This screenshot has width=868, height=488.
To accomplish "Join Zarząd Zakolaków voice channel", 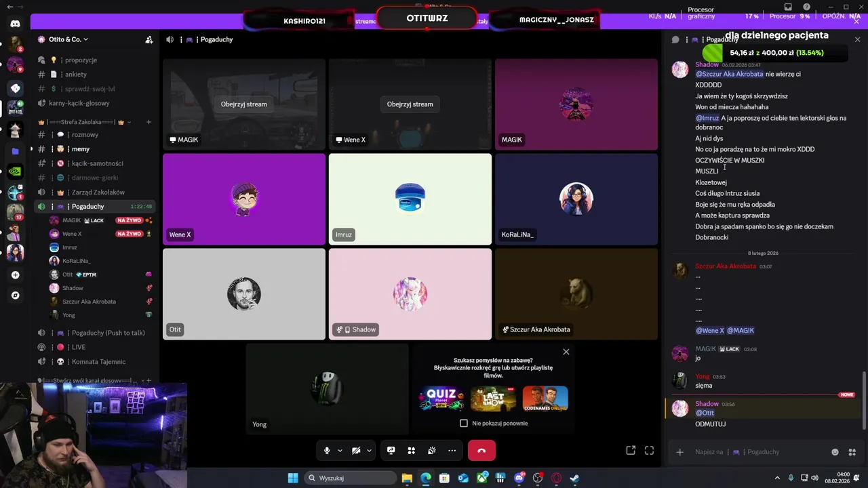I will point(96,192).
